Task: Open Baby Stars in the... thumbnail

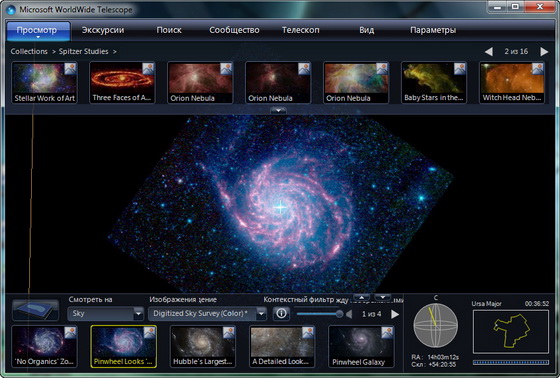Action: click(434, 83)
